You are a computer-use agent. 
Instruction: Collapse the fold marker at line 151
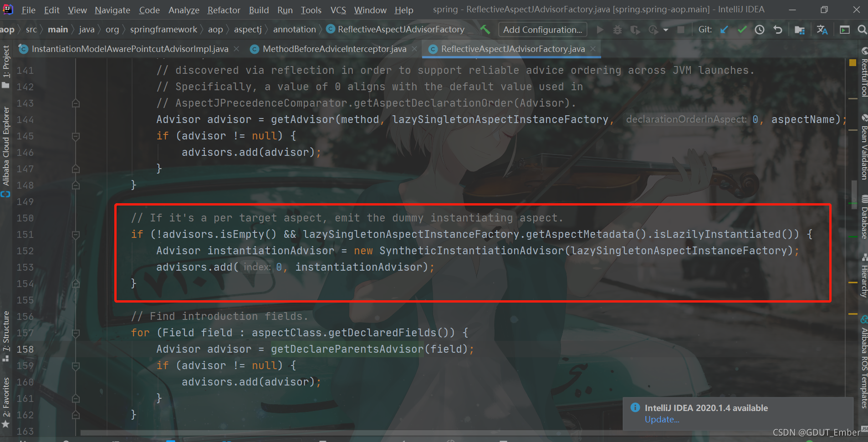pyautogui.click(x=76, y=235)
